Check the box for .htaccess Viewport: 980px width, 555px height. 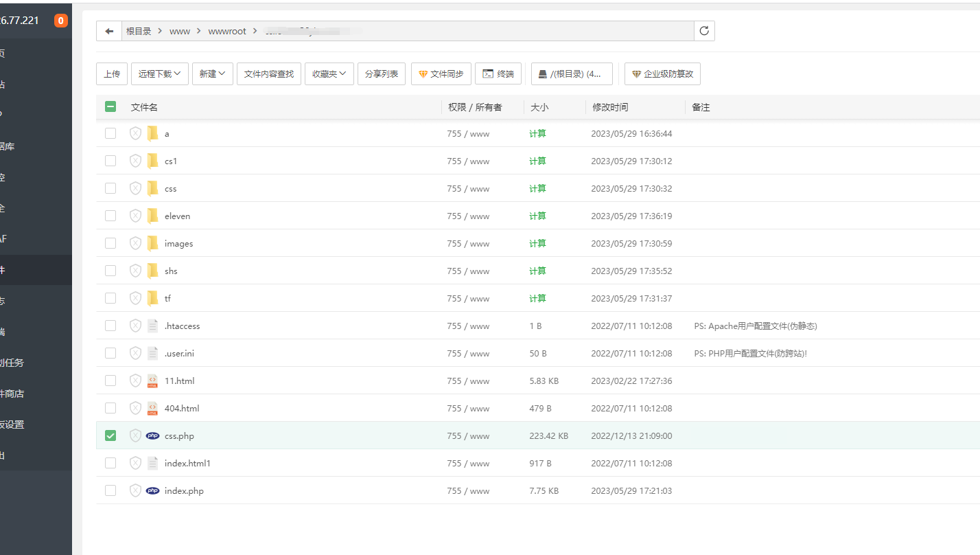coord(110,326)
